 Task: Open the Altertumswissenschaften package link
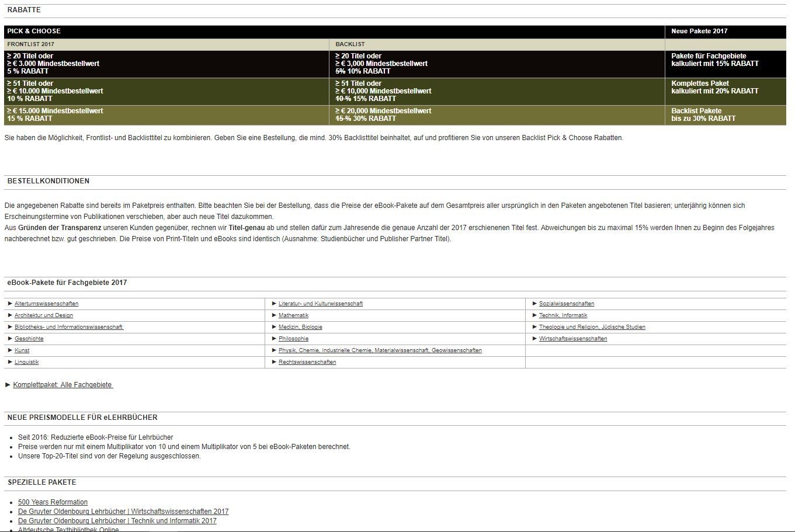[x=46, y=304]
